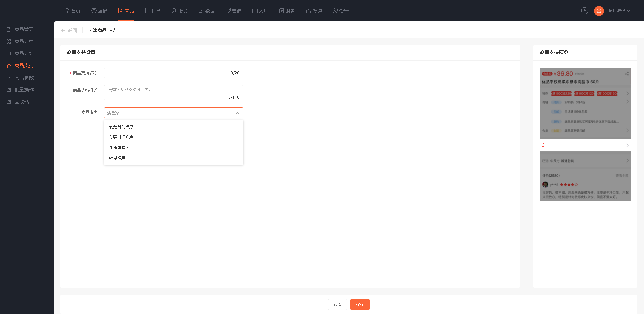Click the 商品支持 thumbs-up icon
The width and height of the screenshot is (644, 314).
[9, 65]
